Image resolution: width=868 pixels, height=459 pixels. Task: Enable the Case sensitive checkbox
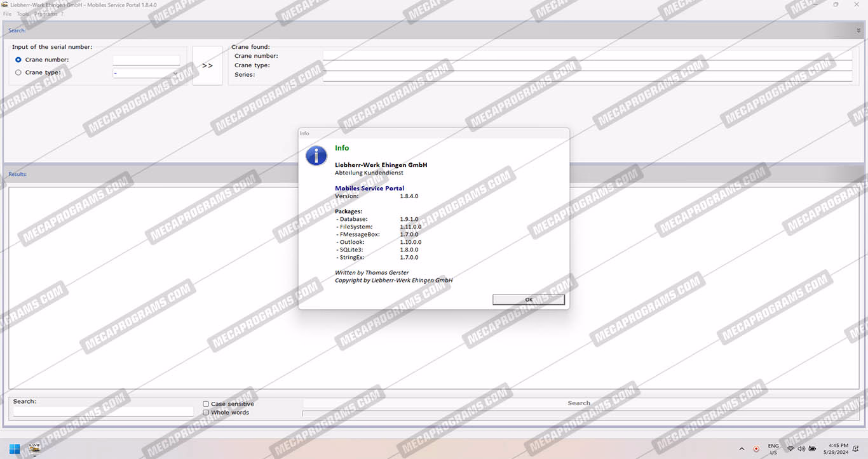point(206,404)
